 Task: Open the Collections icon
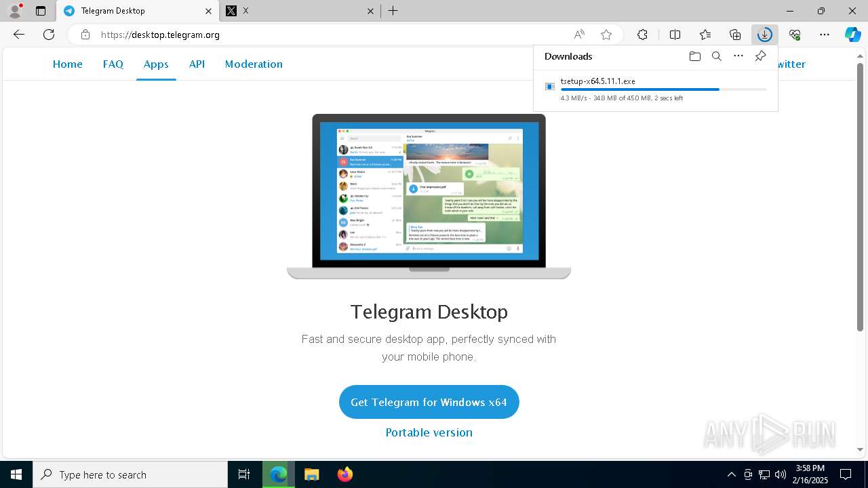[x=735, y=35]
